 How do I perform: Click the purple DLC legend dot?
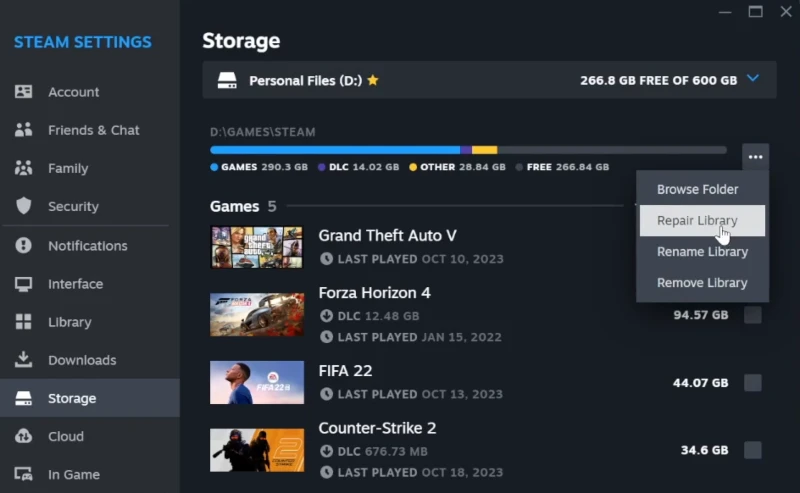(x=321, y=167)
